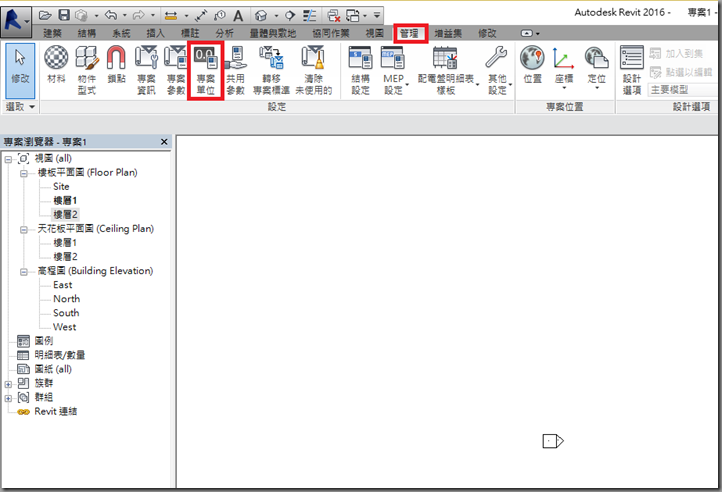The width and height of the screenshot is (722, 492).
Task: Select the 明細表/數量 schedules item
Action: (x=60, y=355)
